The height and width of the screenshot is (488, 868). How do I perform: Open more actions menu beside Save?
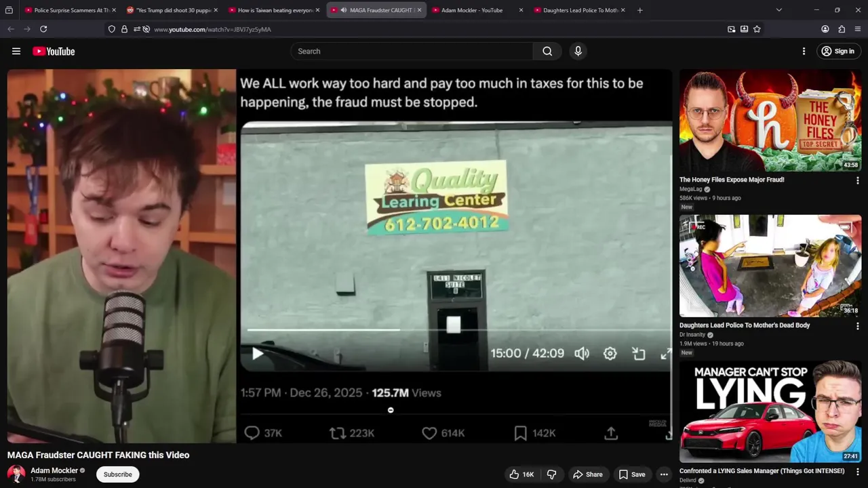[x=664, y=474]
